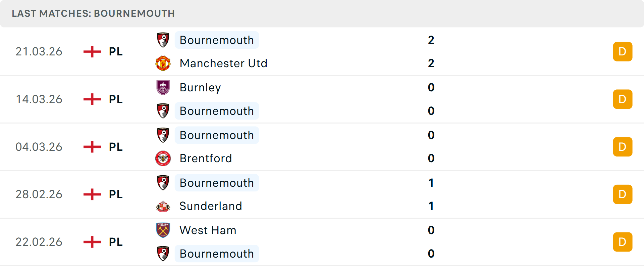Click the England flag for the West Ham fixture
644x266 pixels.
click(x=92, y=241)
